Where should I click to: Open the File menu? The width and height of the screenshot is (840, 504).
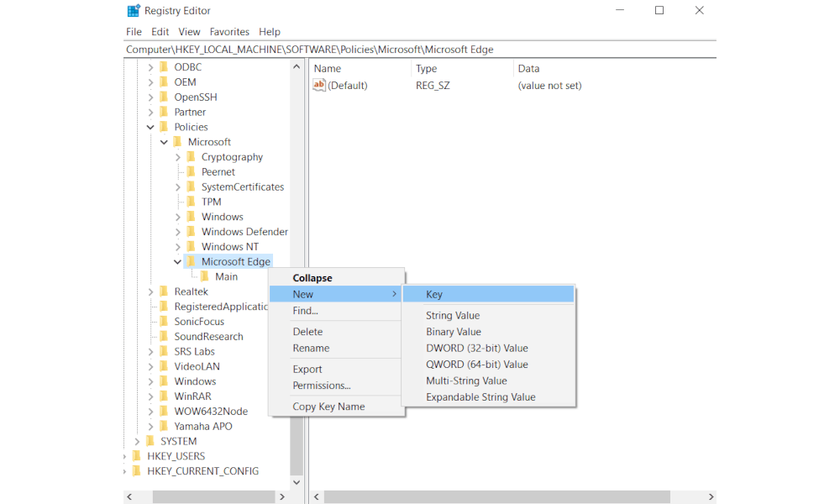pyautogui.click(x=134, y=32)
